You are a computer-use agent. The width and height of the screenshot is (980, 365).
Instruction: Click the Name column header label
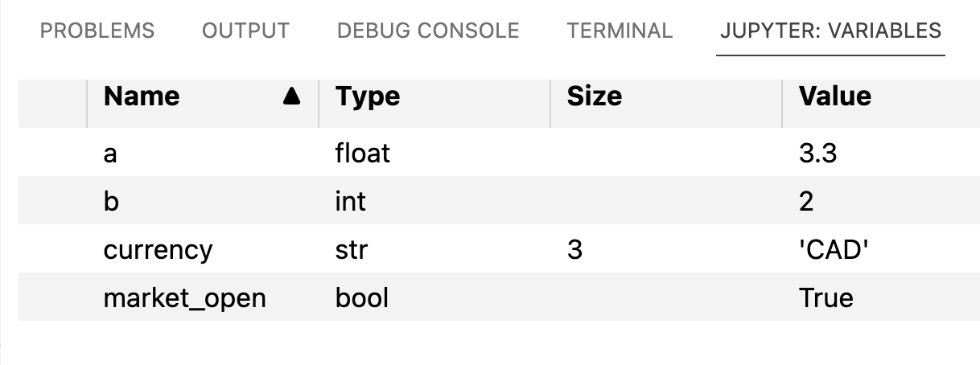142,97
